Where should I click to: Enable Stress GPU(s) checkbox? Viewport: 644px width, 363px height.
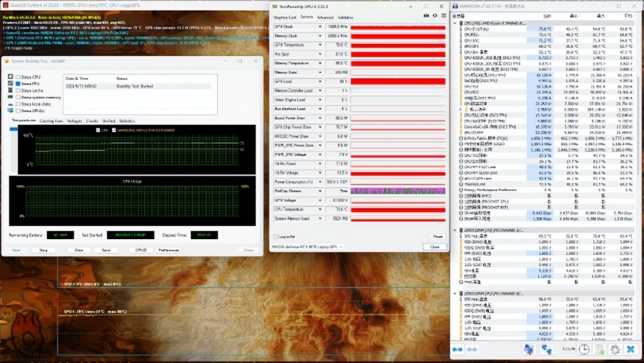pyautogui.click(x=18, y=111)
